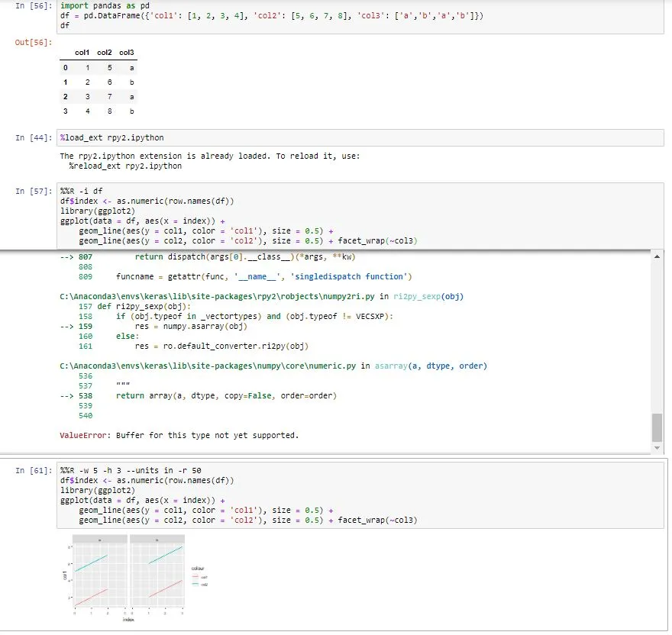Click into the '%%R -w 5 -h 3' cell
The height and width of the screenshot is (635, 672).
360,495
